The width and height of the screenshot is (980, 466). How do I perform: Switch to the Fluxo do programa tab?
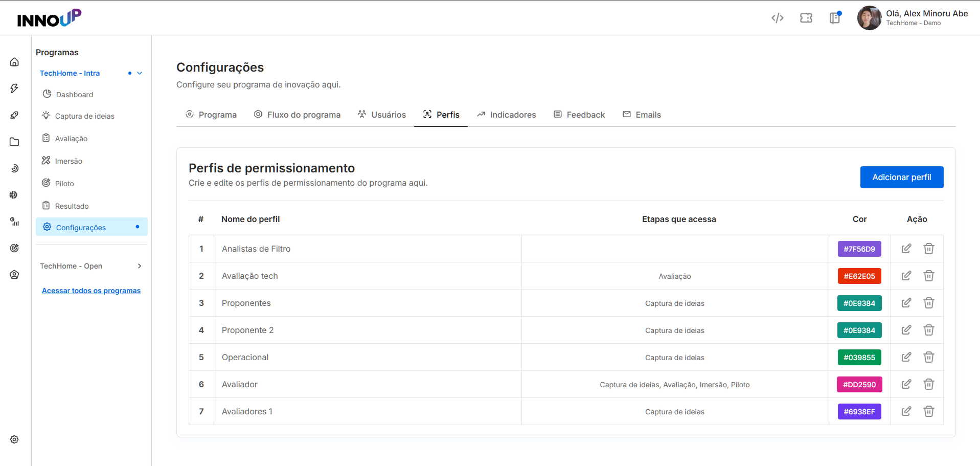coord(297,115)
